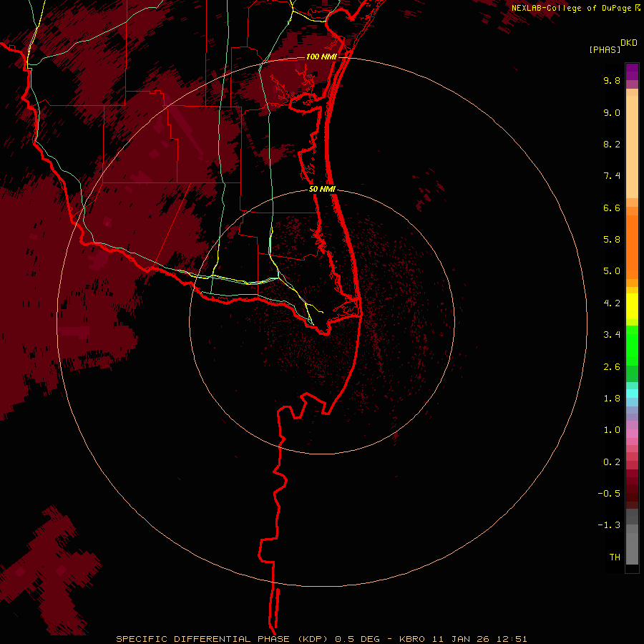Click the 9.0 value on the color scale

point(612,113)
